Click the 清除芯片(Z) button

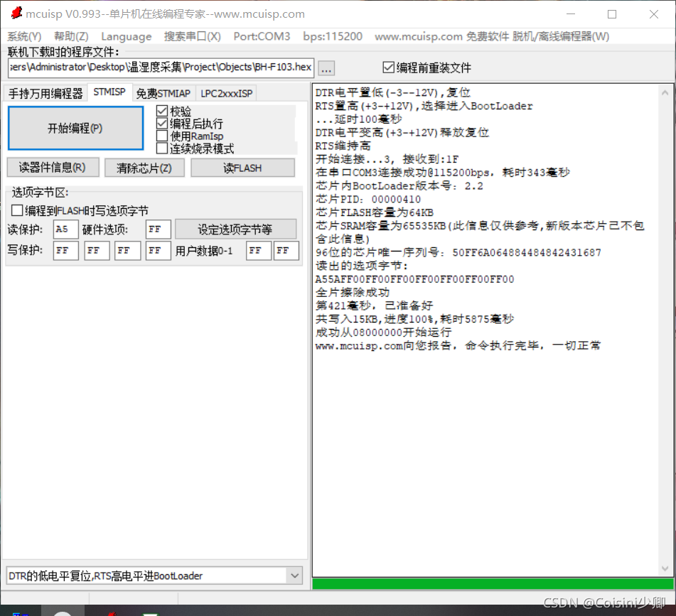(144, 168)
